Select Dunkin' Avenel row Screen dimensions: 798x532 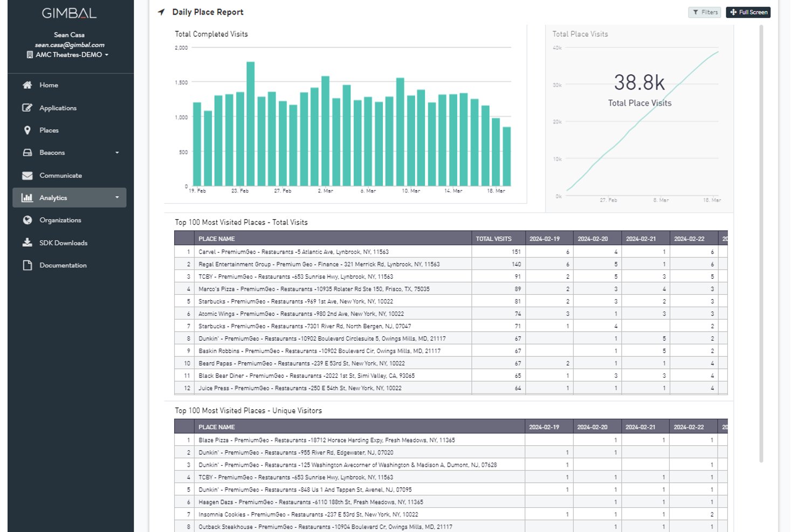[x=451, y=489]
